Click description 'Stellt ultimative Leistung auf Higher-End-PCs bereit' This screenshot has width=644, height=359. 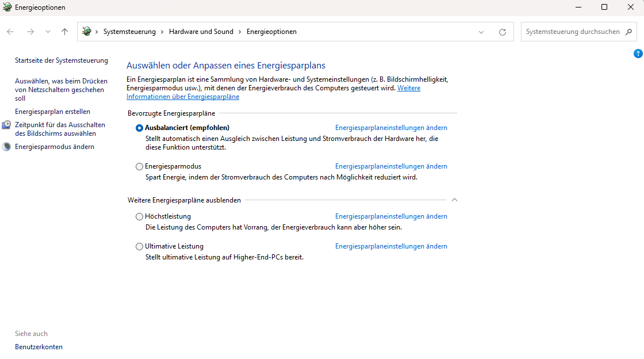[224, 258]
